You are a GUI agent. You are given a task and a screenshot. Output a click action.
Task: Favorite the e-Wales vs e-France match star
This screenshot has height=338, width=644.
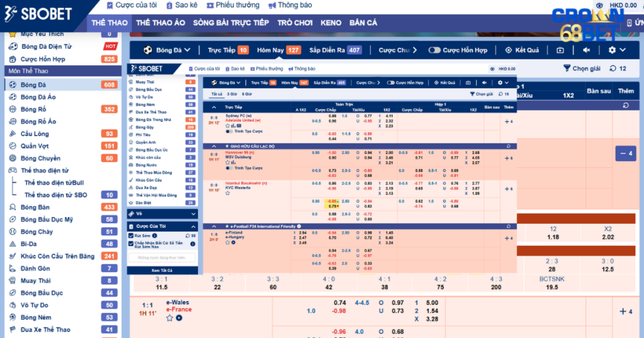pos(170,319)
